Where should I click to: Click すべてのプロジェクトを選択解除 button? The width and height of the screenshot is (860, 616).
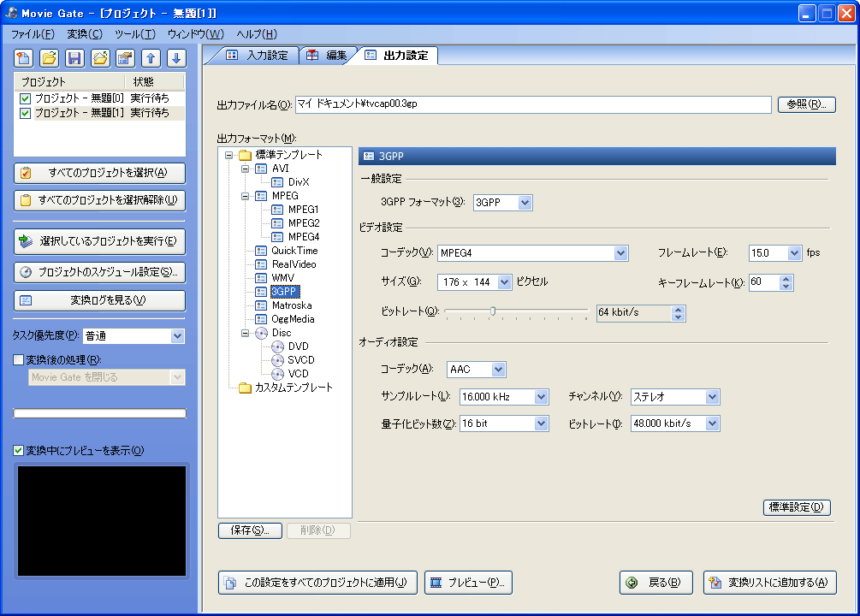[x=100, y=200]
